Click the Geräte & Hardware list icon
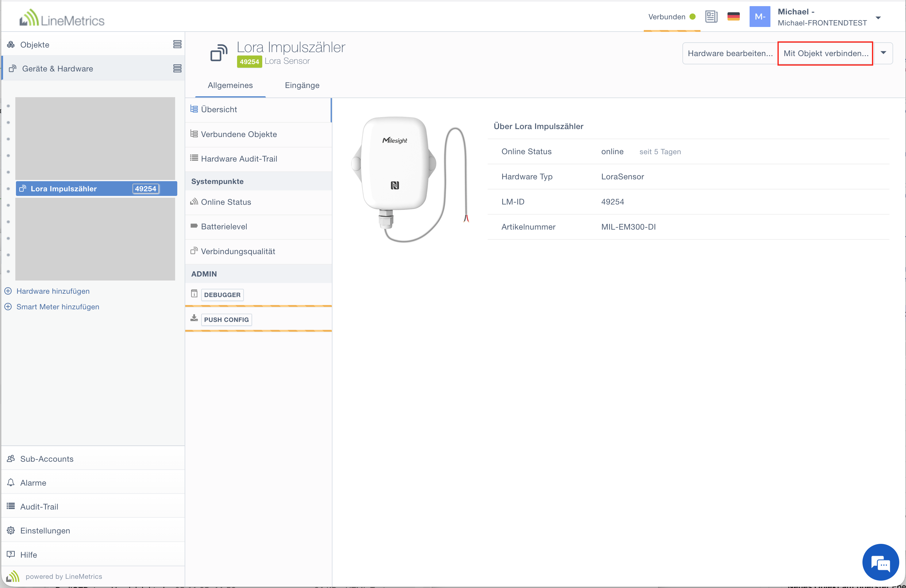 point(177,68)
